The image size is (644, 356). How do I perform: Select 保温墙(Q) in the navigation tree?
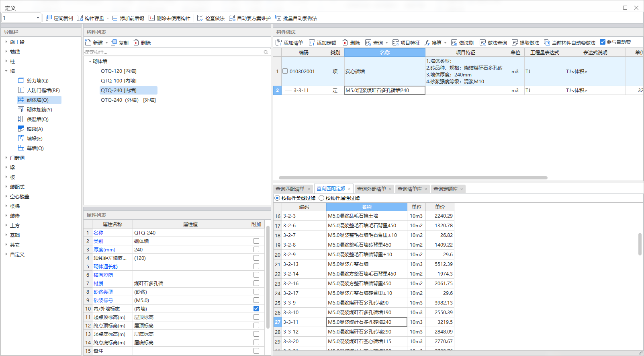coord(37,119)
